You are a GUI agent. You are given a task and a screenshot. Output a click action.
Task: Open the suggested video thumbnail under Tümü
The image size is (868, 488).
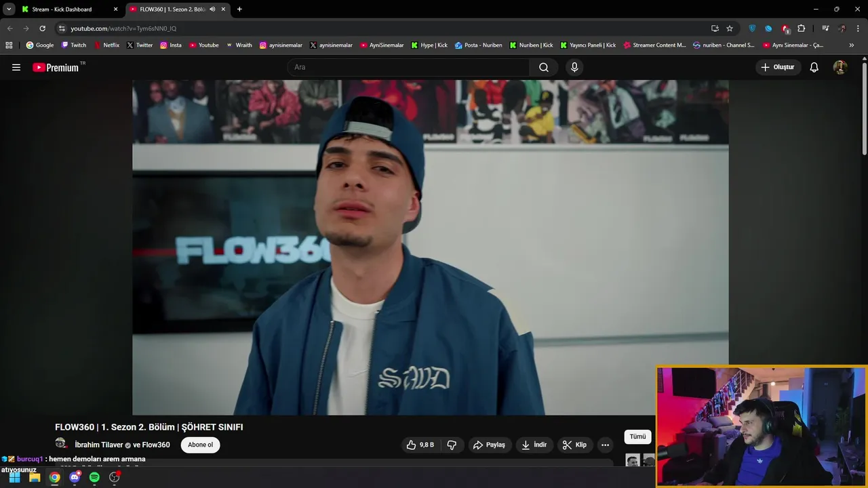coord(639,460)
